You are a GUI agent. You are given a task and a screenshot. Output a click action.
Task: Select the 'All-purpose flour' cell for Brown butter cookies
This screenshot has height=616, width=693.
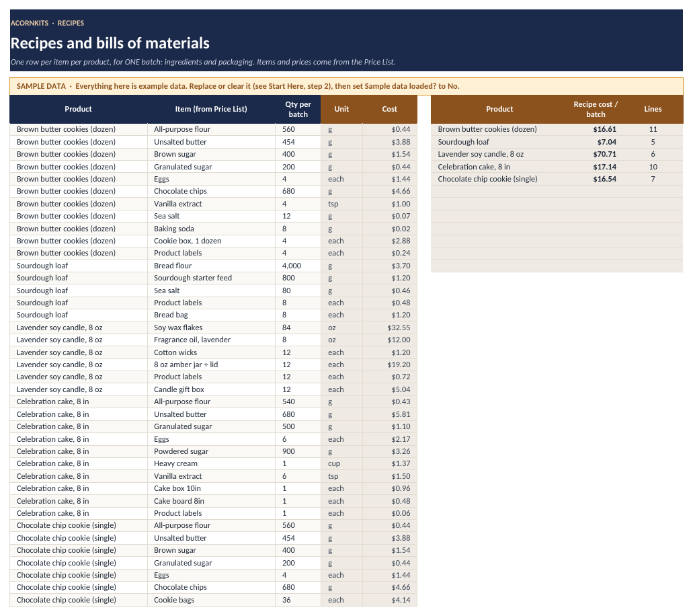point(211,130)
